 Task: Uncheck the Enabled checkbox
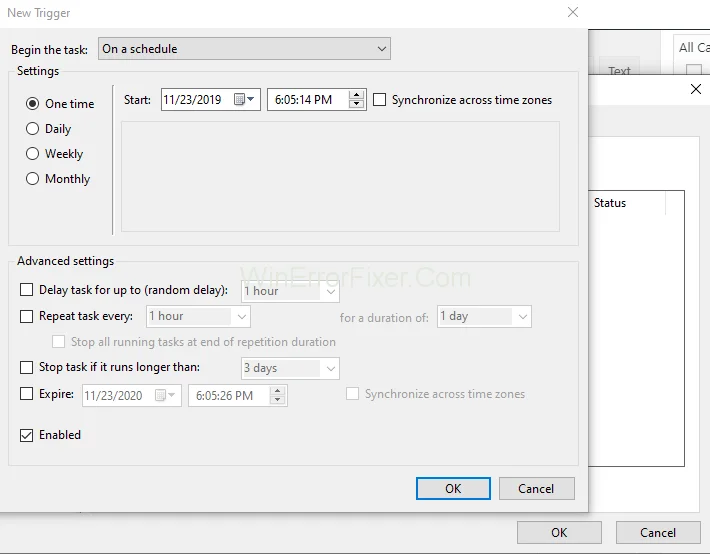click(x=27, y=436)
